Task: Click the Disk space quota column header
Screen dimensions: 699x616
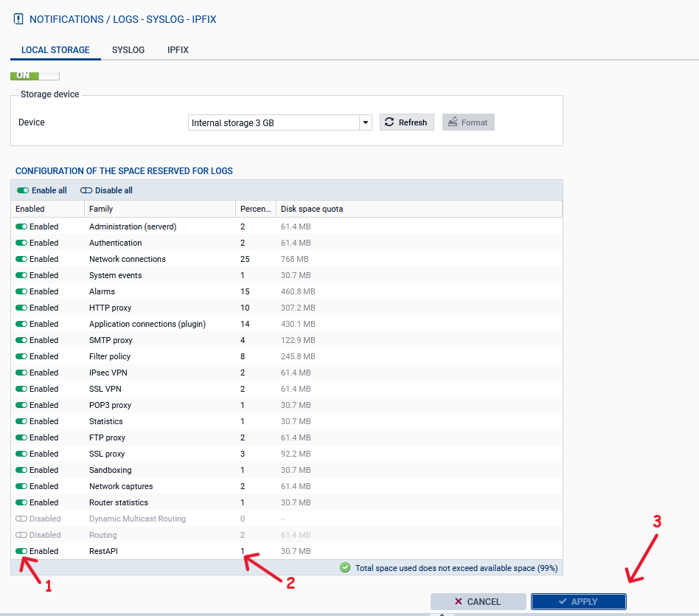Action: pyautogui.click(x=312, y=209)
